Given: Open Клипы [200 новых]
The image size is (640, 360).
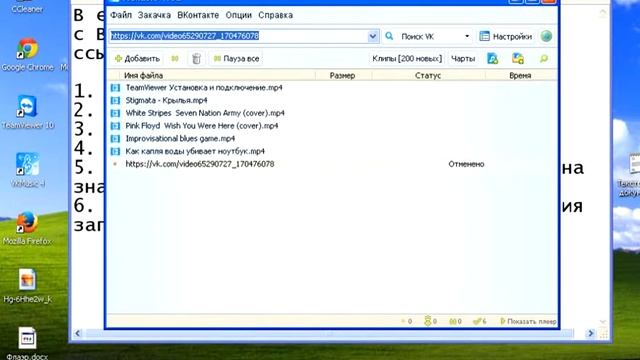Looking at the screenshot, I should click(407, 59).
